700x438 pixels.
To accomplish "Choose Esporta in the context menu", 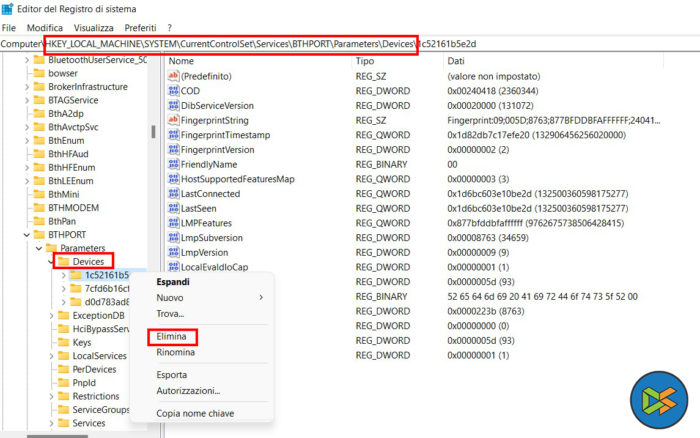I will [x=171, y=375].
